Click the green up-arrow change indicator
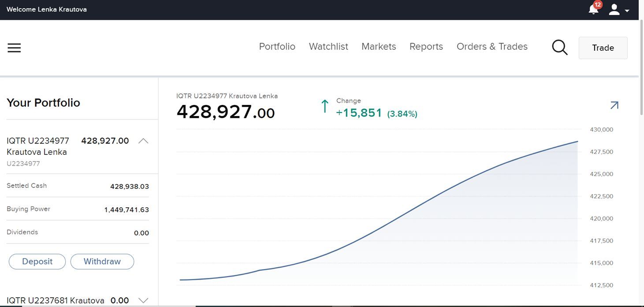Viewport: 644px width, 307px height. click(x=325, y=106)
